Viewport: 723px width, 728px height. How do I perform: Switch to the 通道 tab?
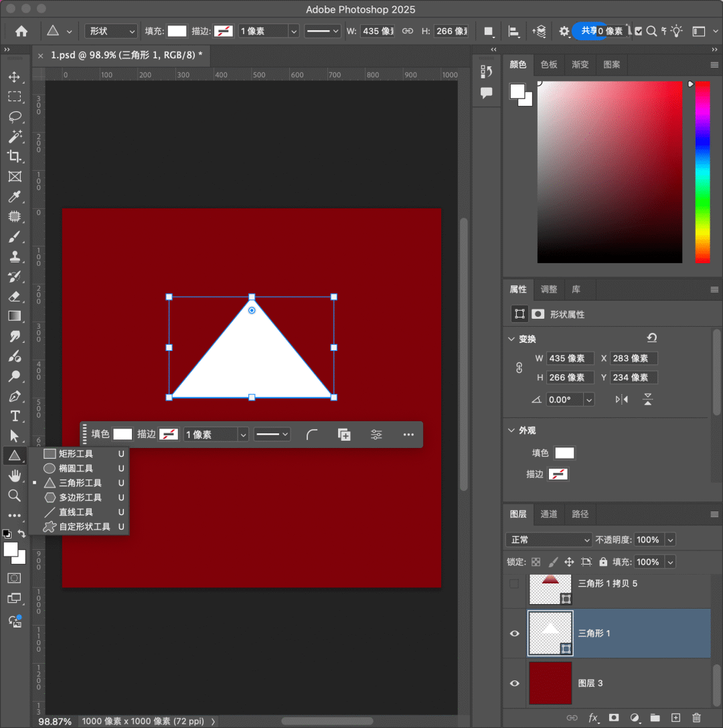point(549,514)
